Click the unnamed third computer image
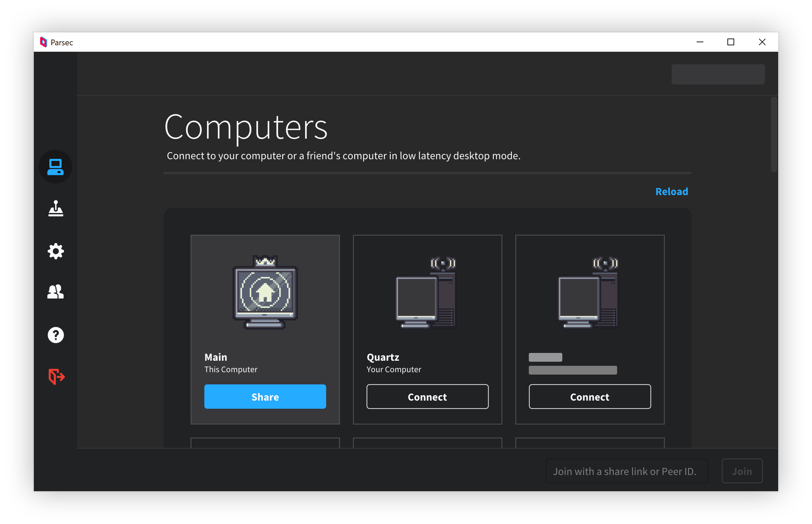Viewport: 812px width, 524px height. [588, 292]
